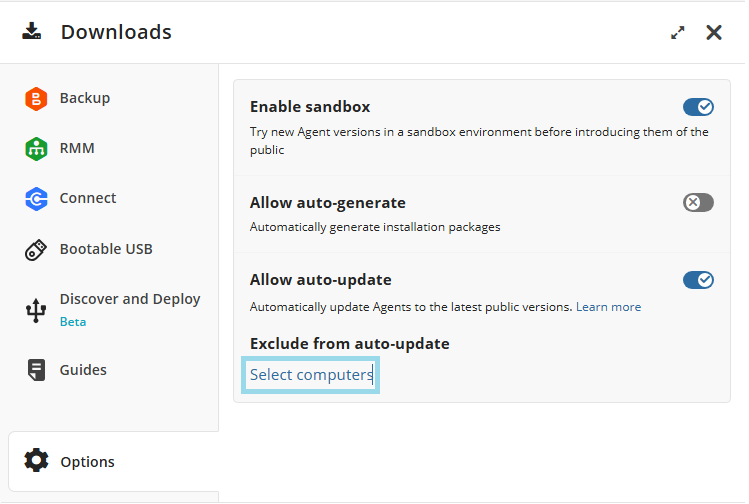The image size is (749, 504).
Task: Expand the panel with the arrows icon
Action: tap(678, 32)
